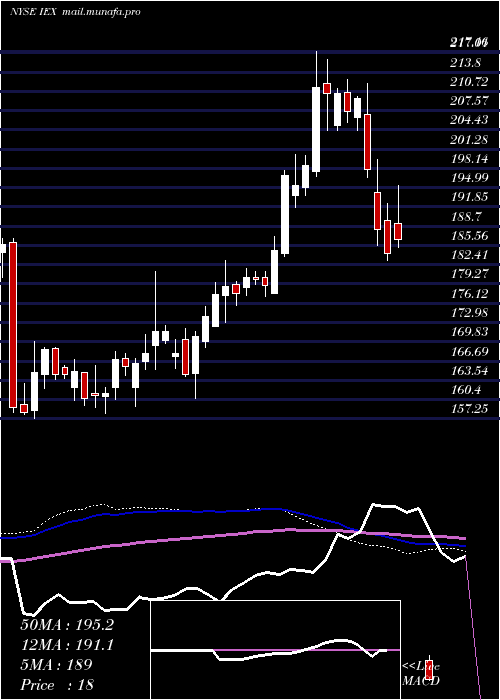
Task: Click the 5MA : 189 reading
Action: pos(57,665)
